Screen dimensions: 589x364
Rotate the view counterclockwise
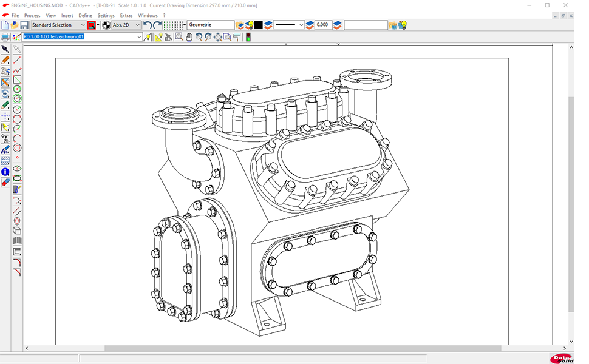199,37
